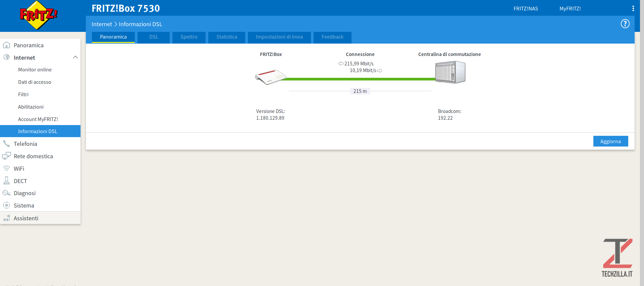Click the Connessione heading

pos(360,54)
